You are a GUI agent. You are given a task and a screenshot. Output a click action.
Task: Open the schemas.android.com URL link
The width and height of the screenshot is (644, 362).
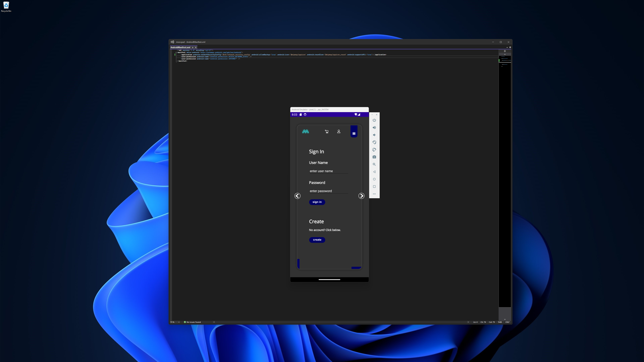tap(221, 52)
